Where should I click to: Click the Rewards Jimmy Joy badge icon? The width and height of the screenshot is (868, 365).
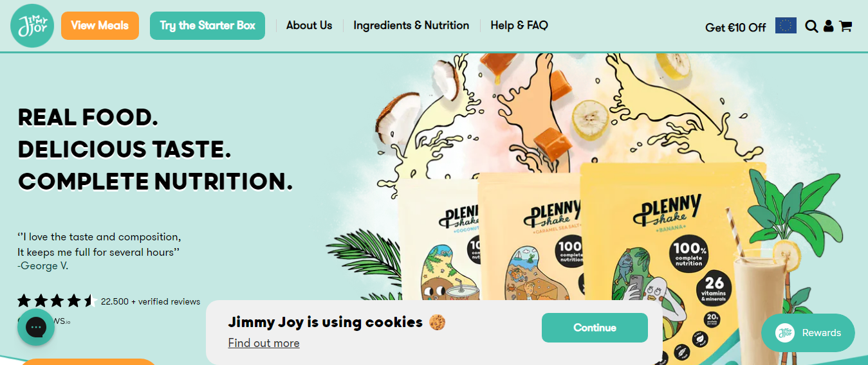coord(784,333)
